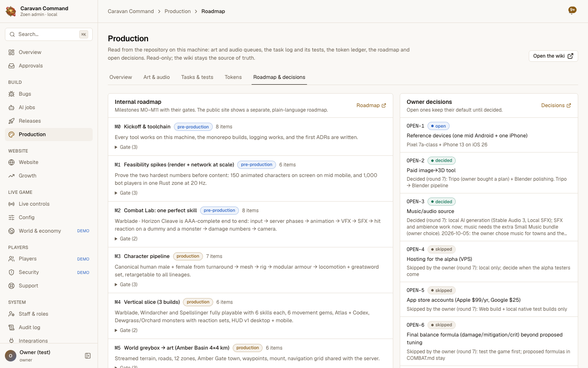Switch to the Tokens tab
Viewport: 588px width, 368px height.
point(233,77)
